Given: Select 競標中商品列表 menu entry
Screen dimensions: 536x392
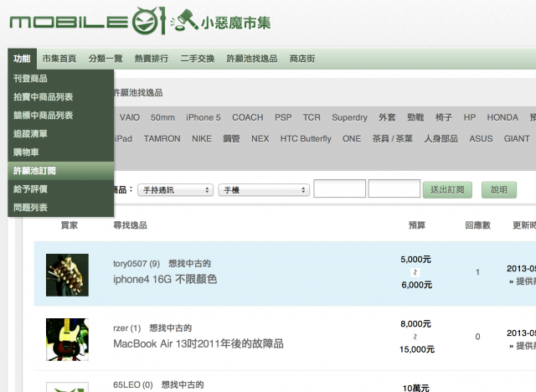Looking at the screenshot, I should tap(61, 116).
